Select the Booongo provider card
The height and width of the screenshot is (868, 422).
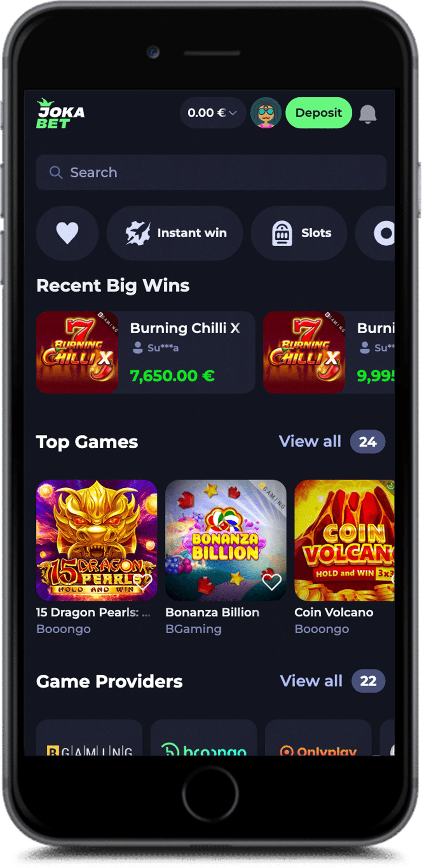point(204,738)
